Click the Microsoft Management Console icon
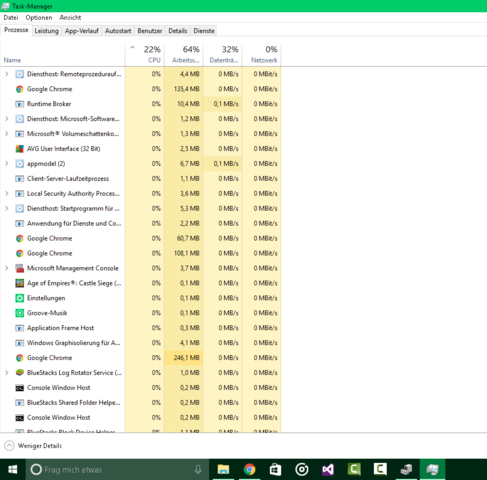The height and width of the screenshot is (480, 487). (20, 268)
